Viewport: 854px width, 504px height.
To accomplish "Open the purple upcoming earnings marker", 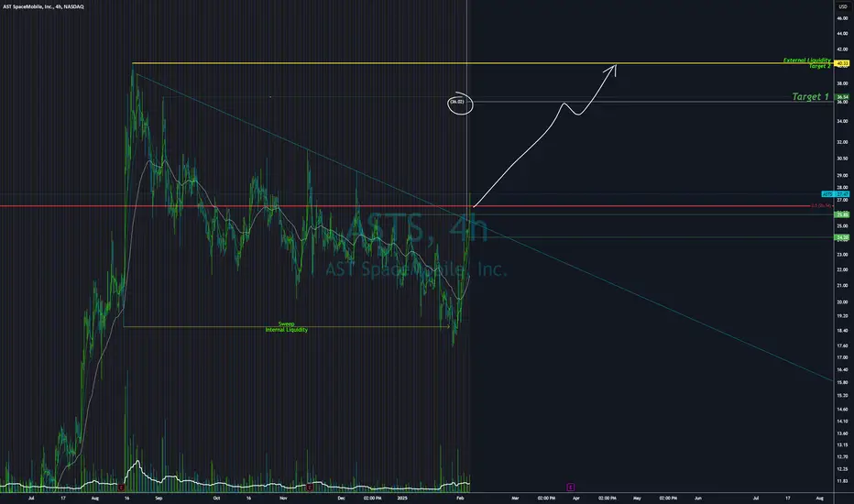I will tap(570, 488).
